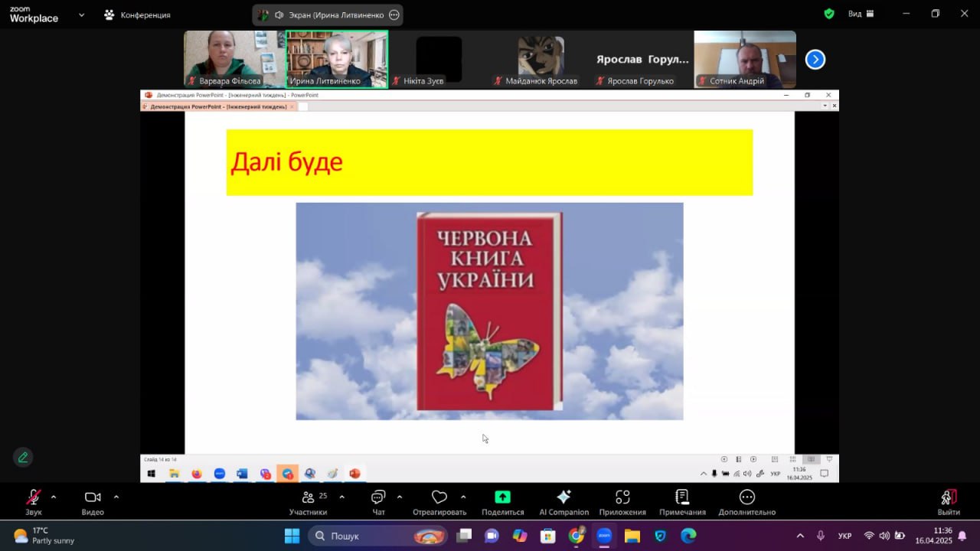Expand video options arrow next to Видео
Image resolution: width=980 pixels, height=551 pixels.
tap(116, 497)
